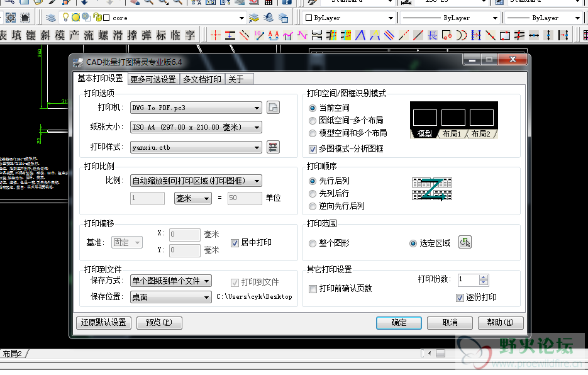Switch to 基本打印设置 tab
Image resolution: width=588 pixels, height=375 pixels.
tap(100, 79)
